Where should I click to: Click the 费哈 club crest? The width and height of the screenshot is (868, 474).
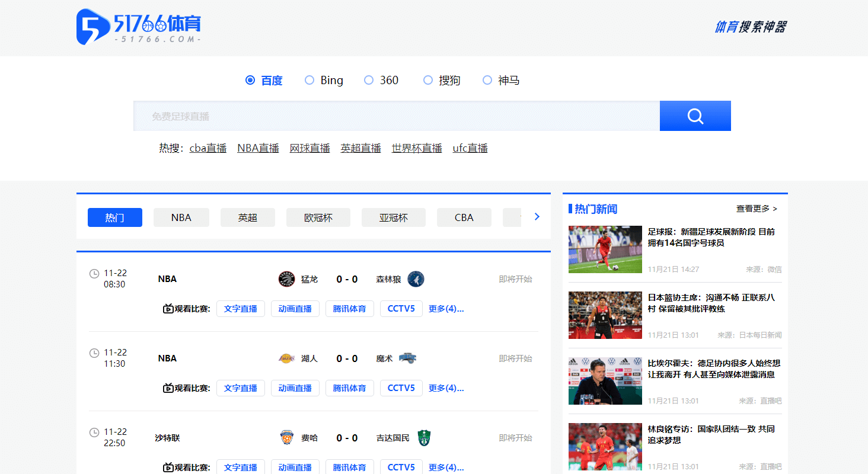[286, 438]
